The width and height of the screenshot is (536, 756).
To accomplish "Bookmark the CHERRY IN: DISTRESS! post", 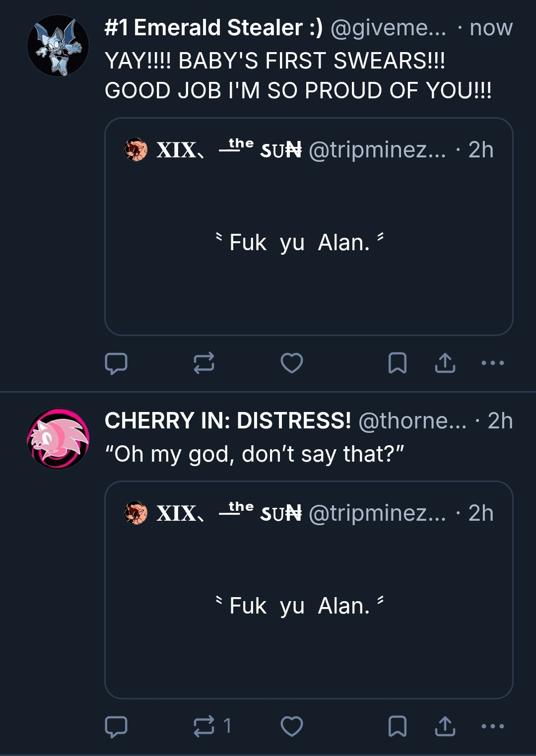I will pos(397,726).
